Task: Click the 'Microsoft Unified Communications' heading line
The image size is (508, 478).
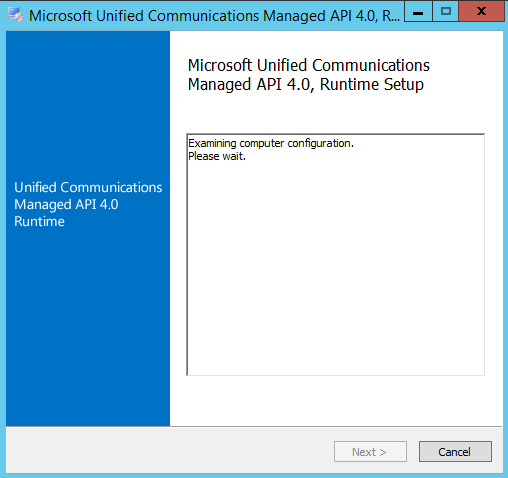Action: click(x=309, y=65)
